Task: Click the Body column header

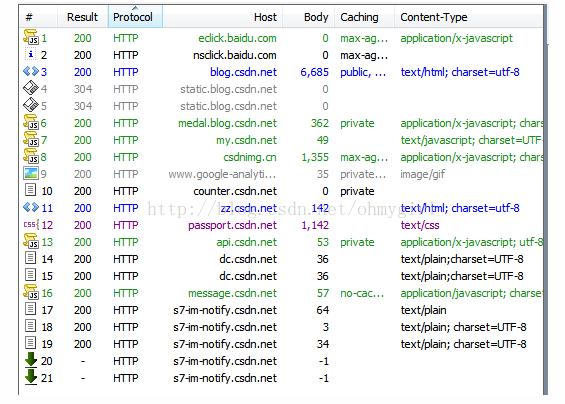Action: [316, 17]
